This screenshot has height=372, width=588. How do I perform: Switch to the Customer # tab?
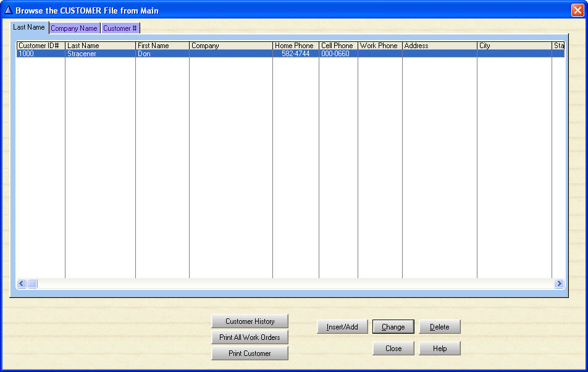(120, 28)
